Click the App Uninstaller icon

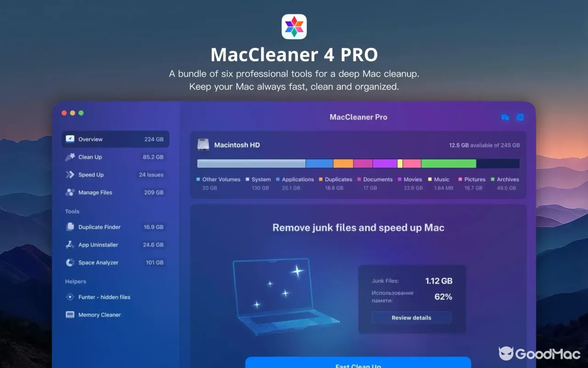(70, 245)
